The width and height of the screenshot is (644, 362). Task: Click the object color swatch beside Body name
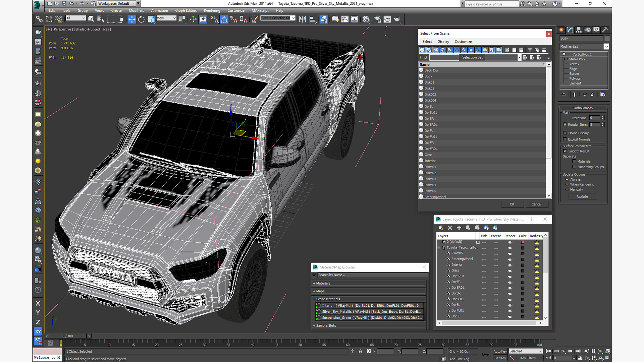[607, 39]
